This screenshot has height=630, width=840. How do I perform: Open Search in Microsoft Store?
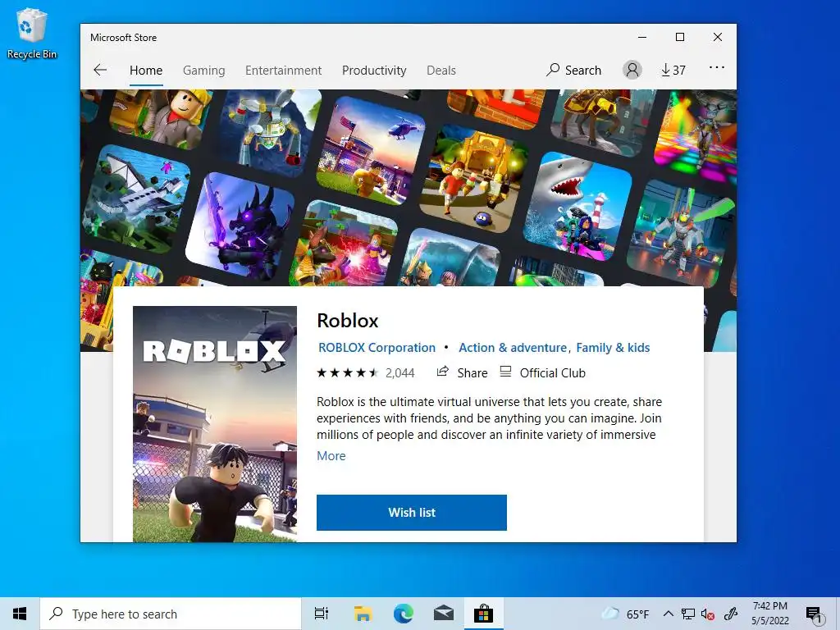coord(573,71)
